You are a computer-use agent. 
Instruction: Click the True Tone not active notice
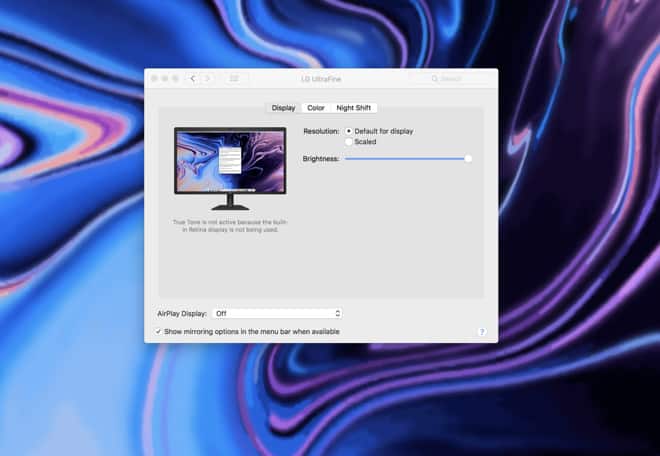[229, 226]
